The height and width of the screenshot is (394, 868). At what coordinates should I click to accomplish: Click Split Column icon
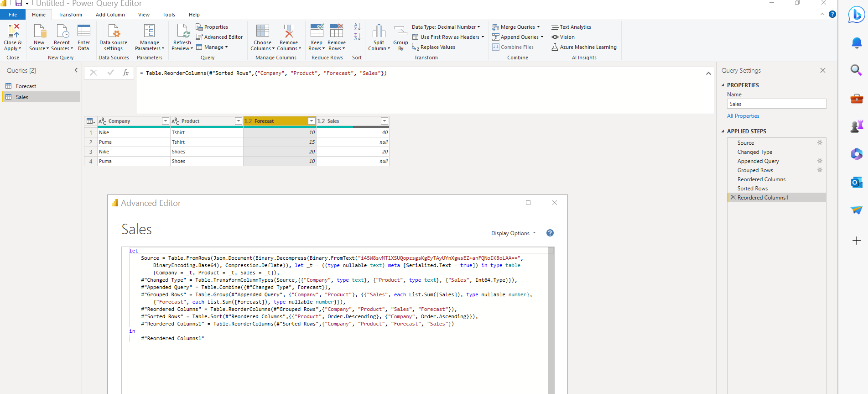pyautogui.click(x=379, y=31)
